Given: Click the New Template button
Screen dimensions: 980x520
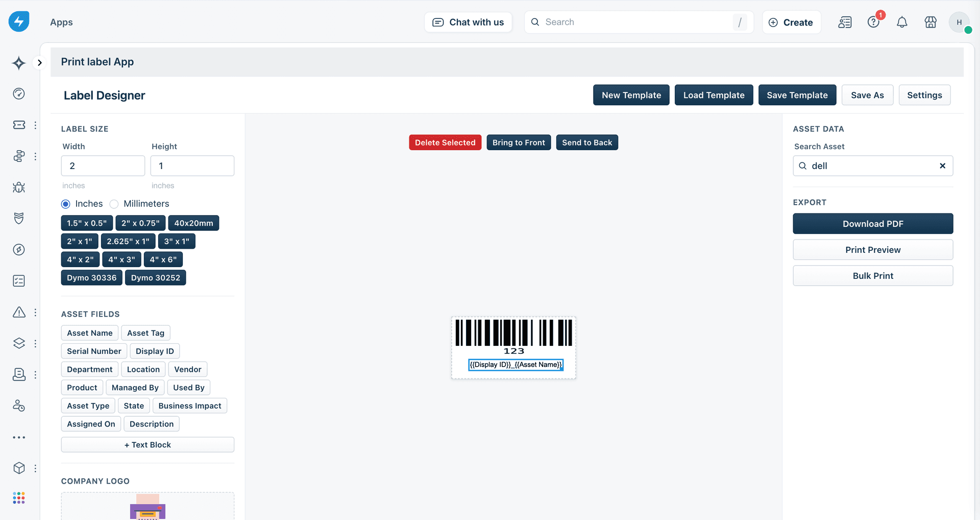Looking at the screenshot, I should tap(631, 95).
